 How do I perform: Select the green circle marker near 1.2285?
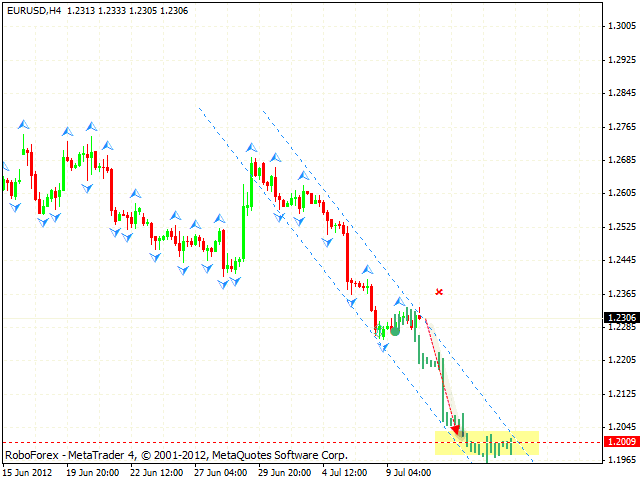(x=395, y=329)
